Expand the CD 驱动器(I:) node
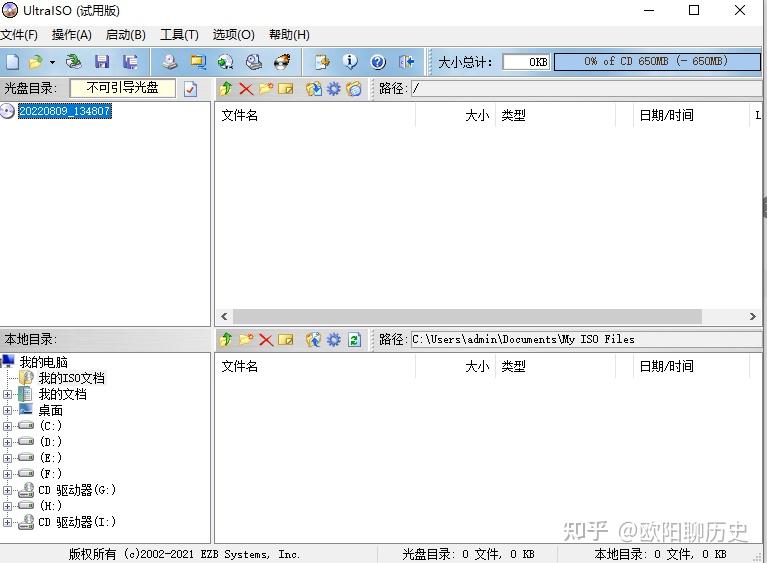The height and width of the screenshot is (563, 767). (x=7, y=522)
